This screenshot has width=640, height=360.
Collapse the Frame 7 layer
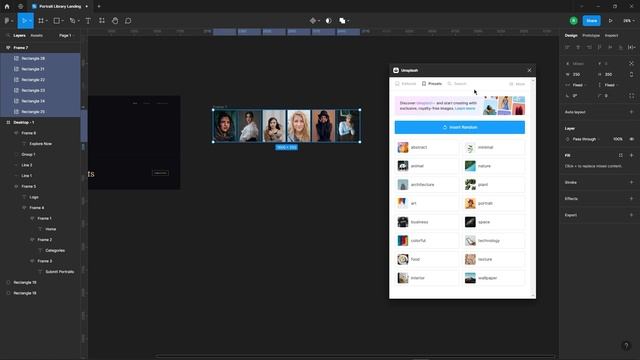[8, 48]
